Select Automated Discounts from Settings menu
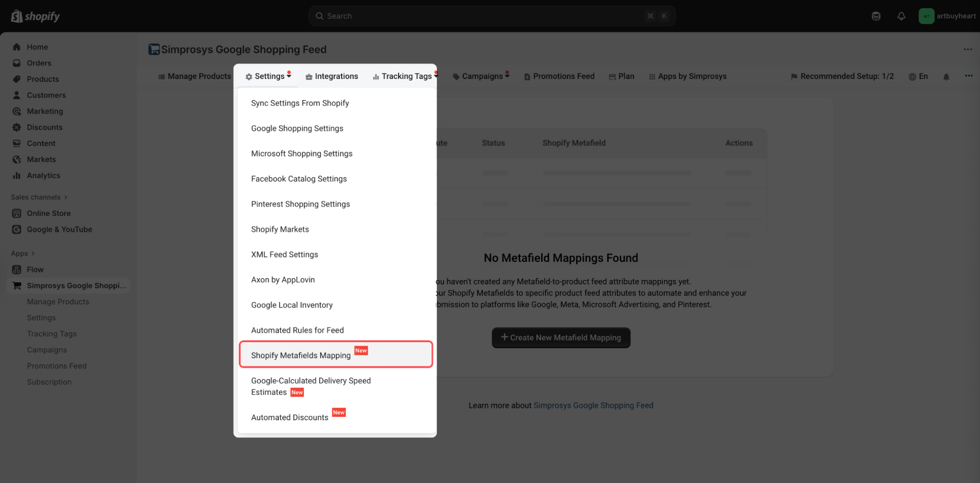Screen dimensions: 980x483 click(290, 417)
